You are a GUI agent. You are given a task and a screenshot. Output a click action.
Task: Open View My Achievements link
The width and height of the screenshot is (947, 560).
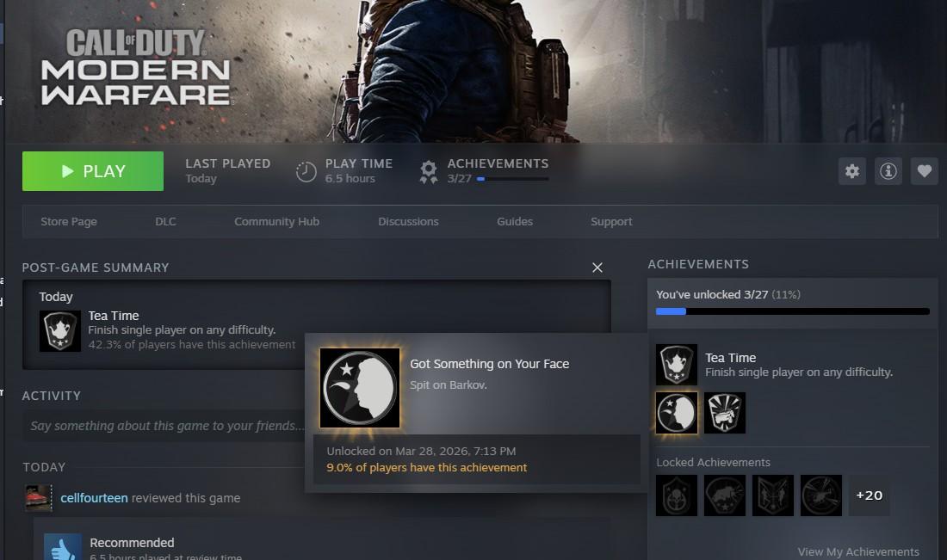[857, 551]
